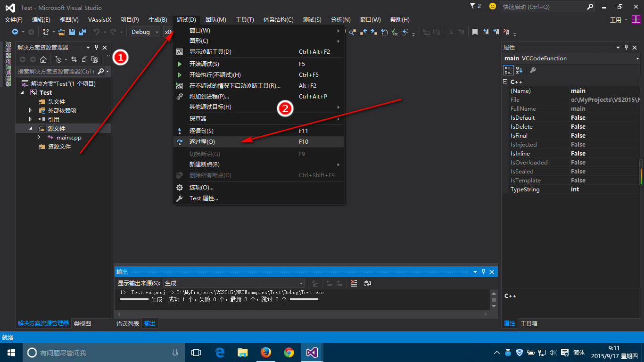Toggle auto-hide pin on the Properties panel
This screenshot has width=644, height=362.
click(627, 47)
